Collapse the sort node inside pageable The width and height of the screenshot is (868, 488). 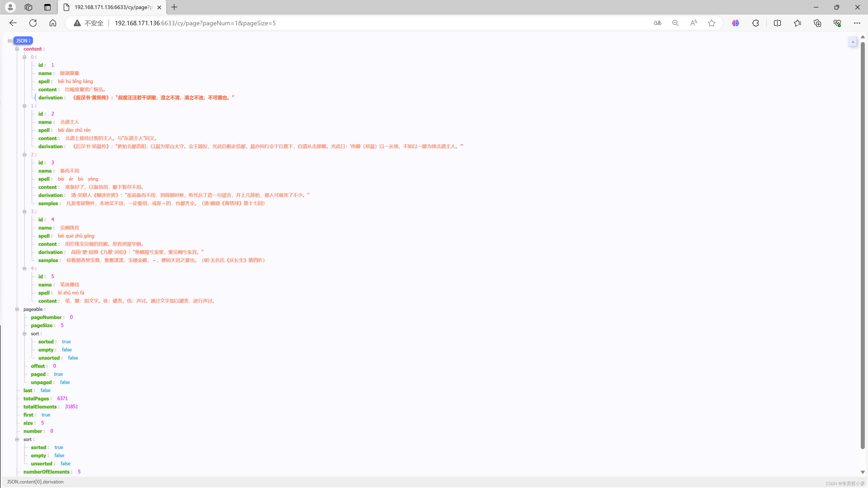tap(24, 334)
